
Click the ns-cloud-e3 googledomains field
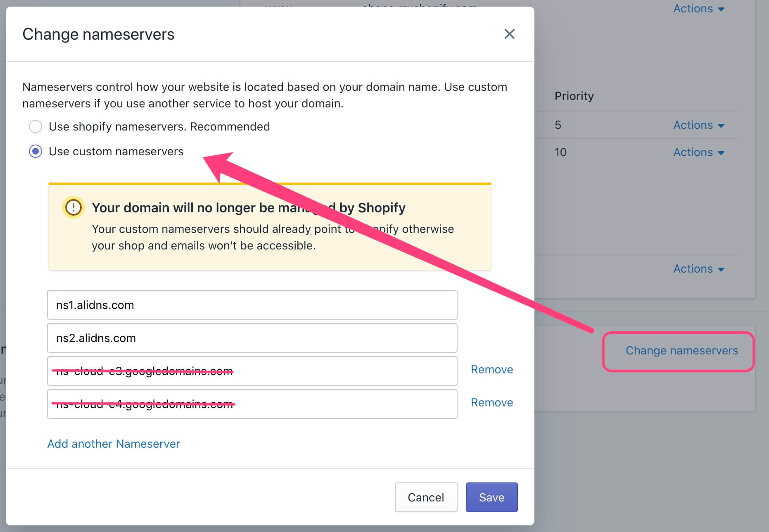[252, 371]
